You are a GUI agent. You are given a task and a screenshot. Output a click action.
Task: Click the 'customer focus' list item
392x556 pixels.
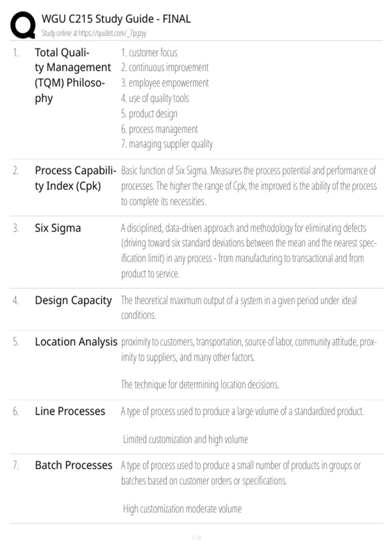[x=149, y=53]
